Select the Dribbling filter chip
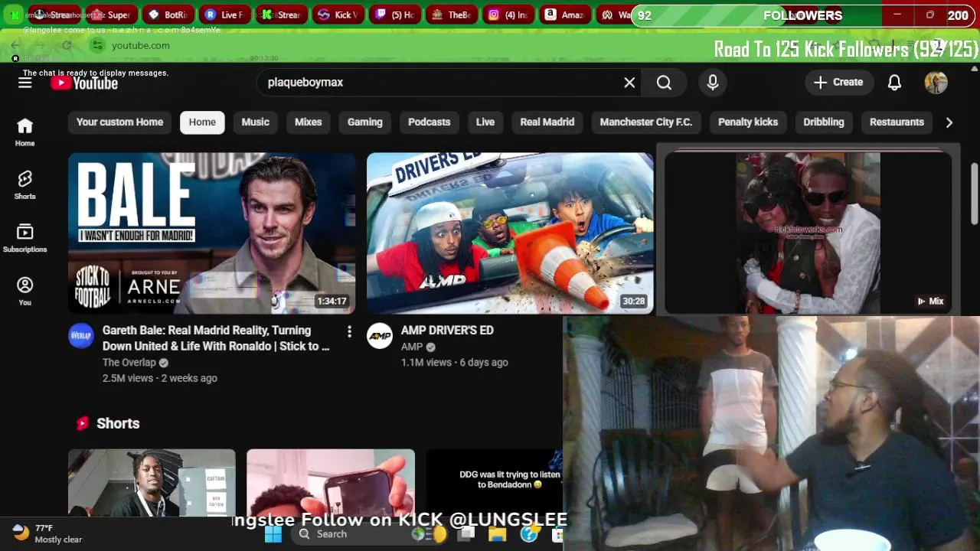The image size is (980, 551). [x=824, y=122]
